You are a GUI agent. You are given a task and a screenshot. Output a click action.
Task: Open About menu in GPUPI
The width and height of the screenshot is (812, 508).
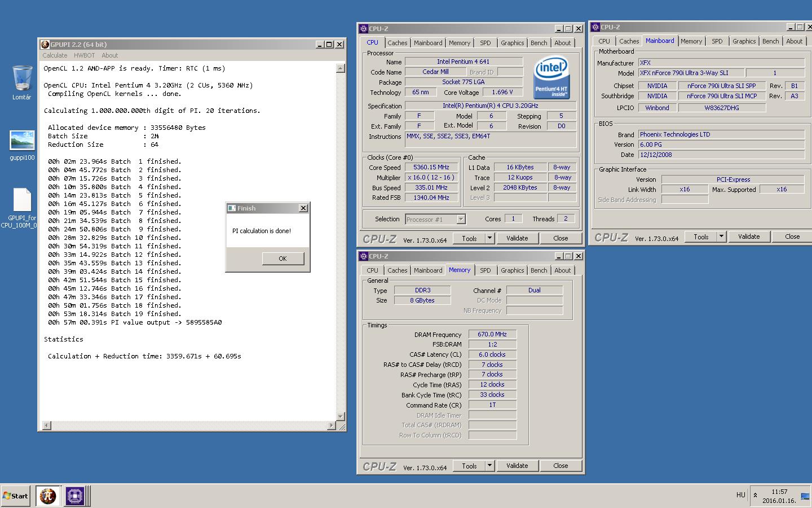pyautogui.click(x=109, y=55)
